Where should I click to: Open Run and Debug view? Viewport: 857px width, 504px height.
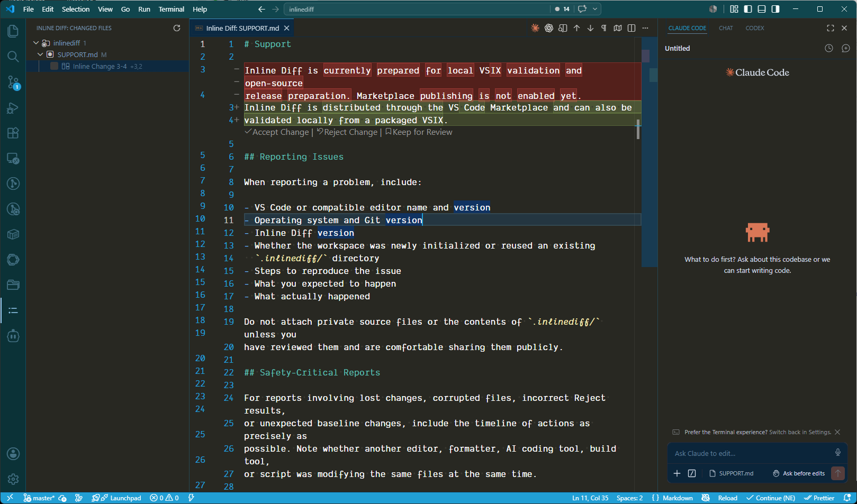click(x=13, y=108)
